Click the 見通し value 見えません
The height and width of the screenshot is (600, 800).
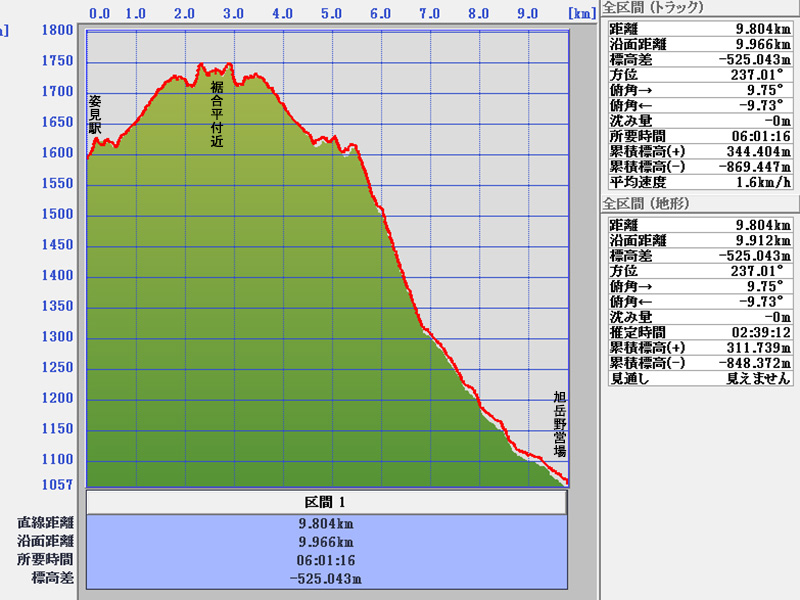[x=758, y=379]
